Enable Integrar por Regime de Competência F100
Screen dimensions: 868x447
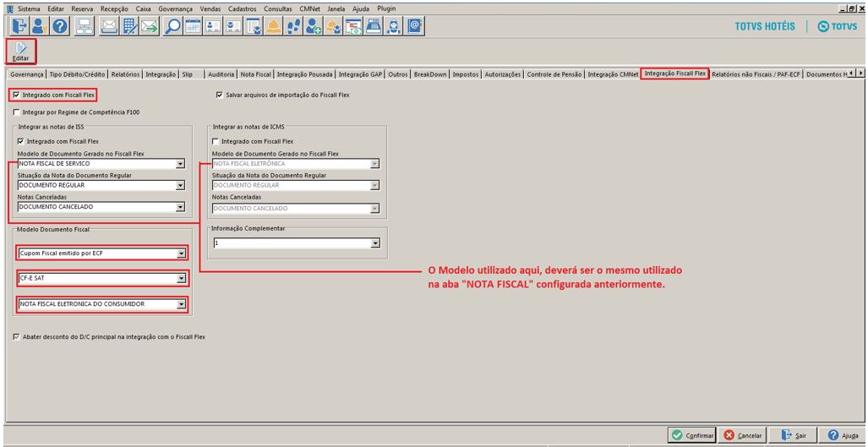tap(16, 112)
